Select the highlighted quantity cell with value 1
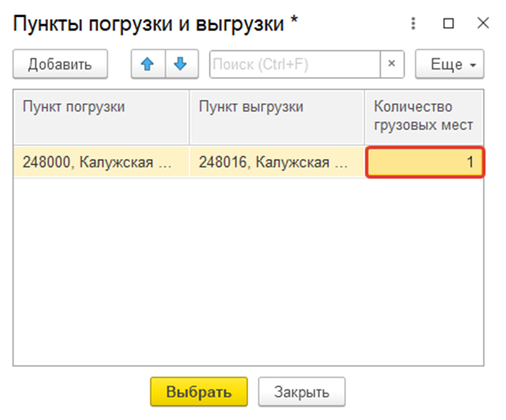 pyautogui.click(x=424, y=162)
